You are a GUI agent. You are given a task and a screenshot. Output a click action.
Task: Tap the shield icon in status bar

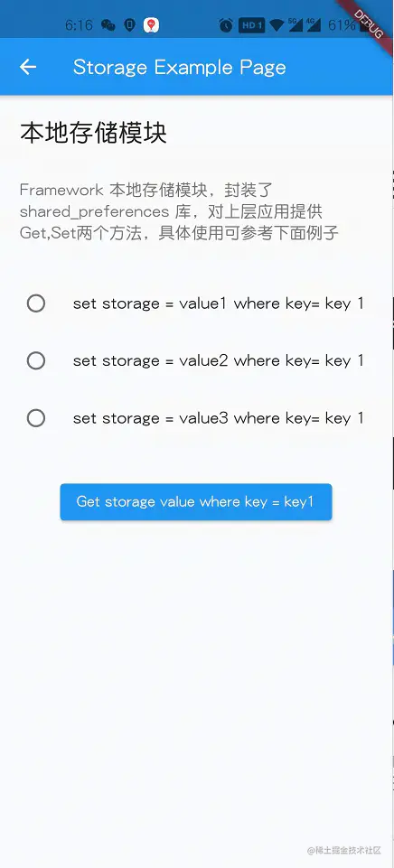[129, 25]
